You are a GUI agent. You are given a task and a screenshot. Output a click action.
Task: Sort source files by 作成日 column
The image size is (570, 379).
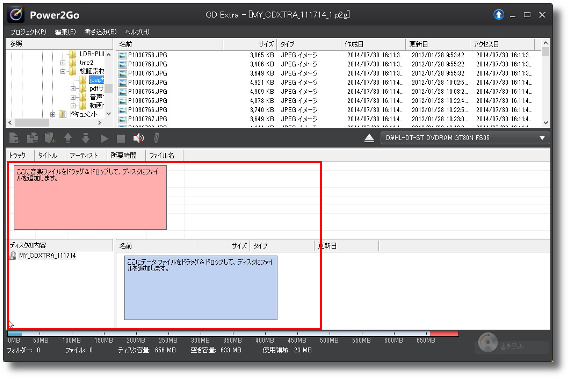pos(373,44)
